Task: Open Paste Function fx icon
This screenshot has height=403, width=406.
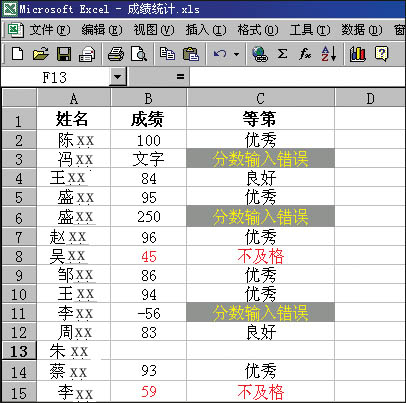Action: pos(305,54)
